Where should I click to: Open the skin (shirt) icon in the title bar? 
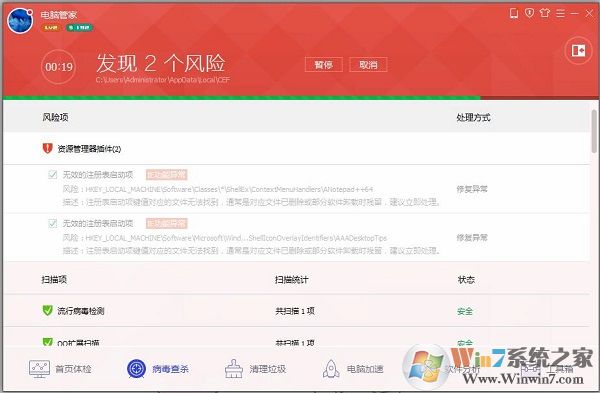545,13
